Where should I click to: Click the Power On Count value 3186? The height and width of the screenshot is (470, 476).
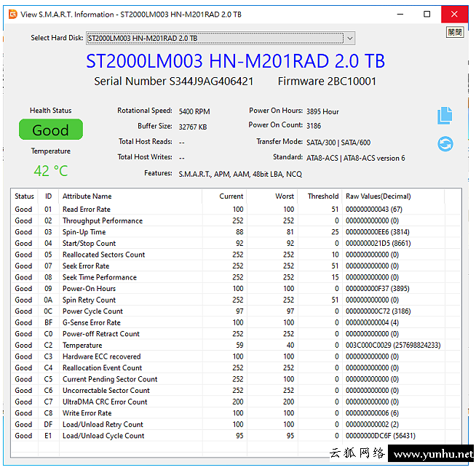coord(314,126)
